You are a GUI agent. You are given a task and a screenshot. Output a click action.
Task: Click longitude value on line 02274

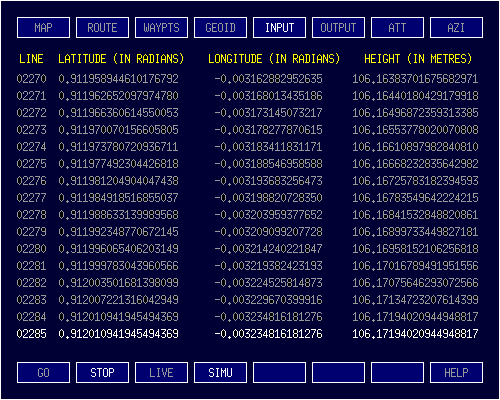tap(268, 147)
